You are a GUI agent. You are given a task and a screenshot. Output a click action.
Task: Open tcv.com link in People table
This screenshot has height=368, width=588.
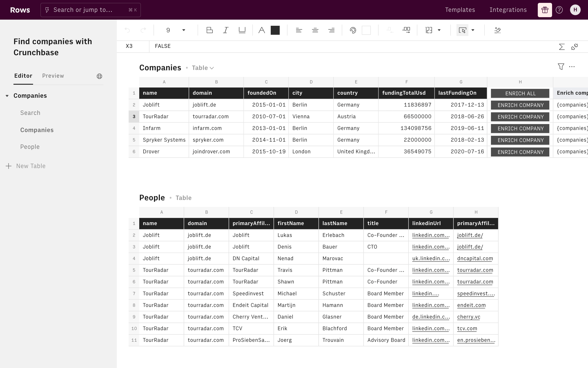467,329
